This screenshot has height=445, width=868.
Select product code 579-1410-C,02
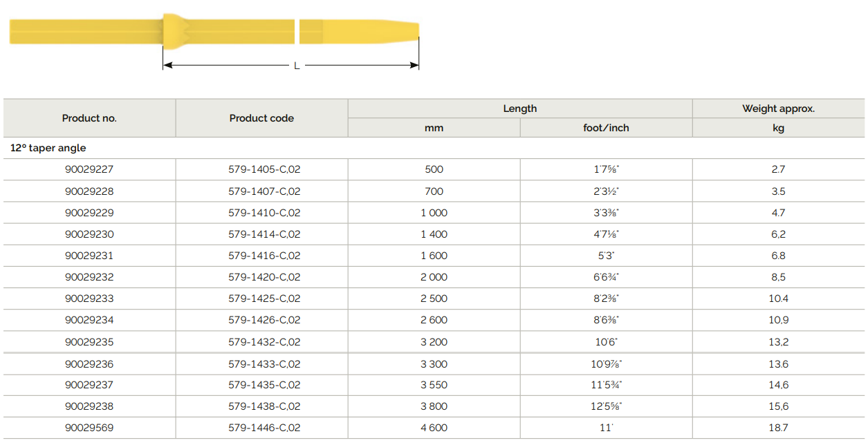point(264,213)
